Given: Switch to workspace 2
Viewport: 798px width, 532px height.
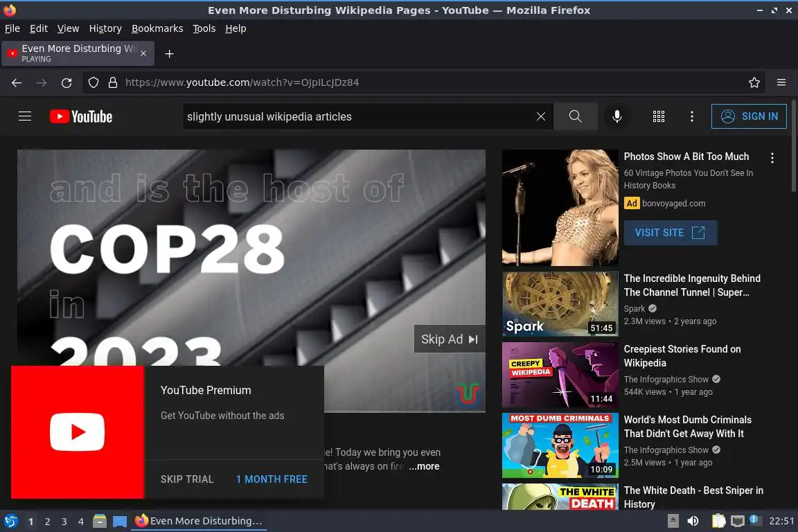Looking at the screenshot, I should click(47, 522).
